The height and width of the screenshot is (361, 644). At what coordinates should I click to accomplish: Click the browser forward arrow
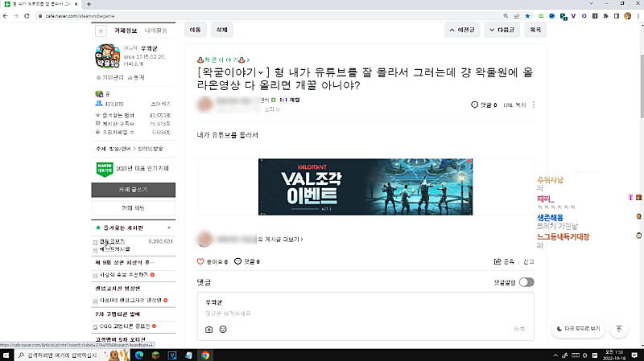[x=16, y=16]
